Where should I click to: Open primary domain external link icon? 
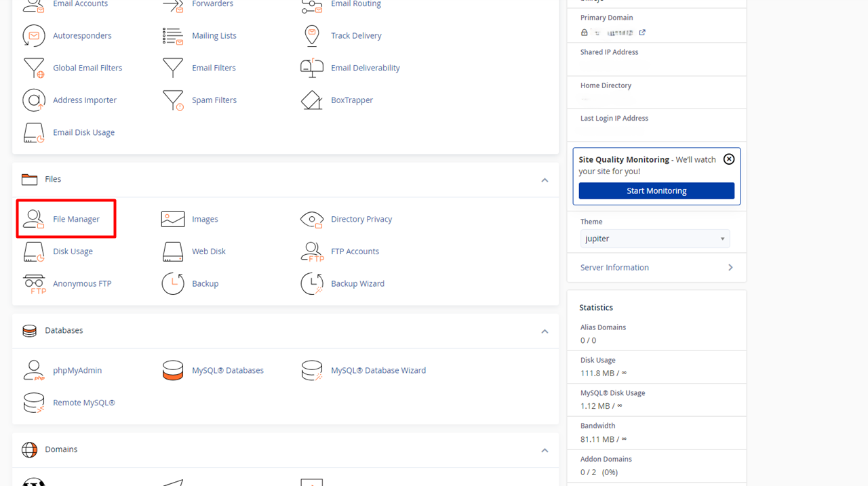tap(642, 33)
